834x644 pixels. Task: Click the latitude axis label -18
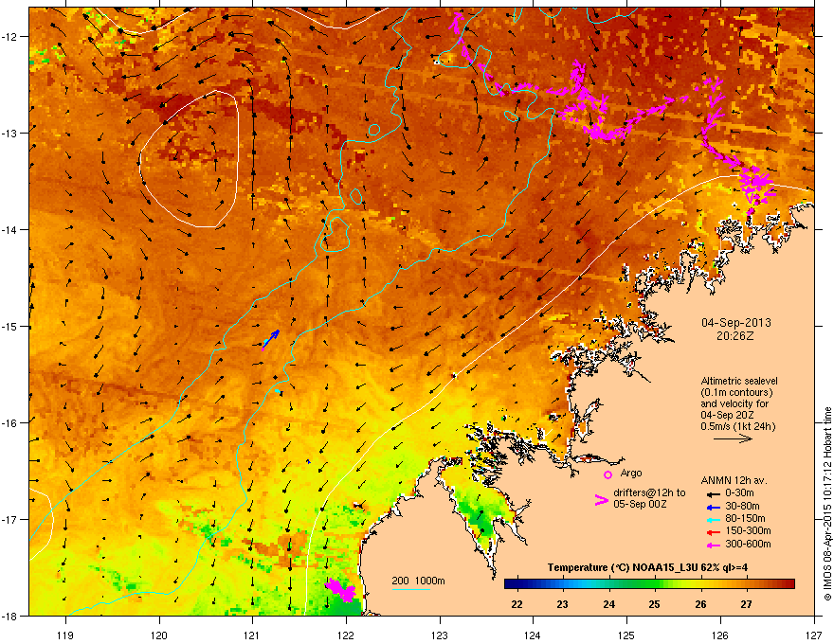(9, 616)
